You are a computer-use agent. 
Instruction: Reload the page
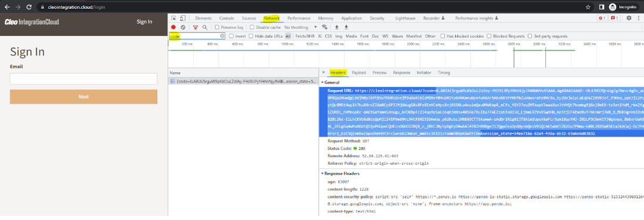29,7
